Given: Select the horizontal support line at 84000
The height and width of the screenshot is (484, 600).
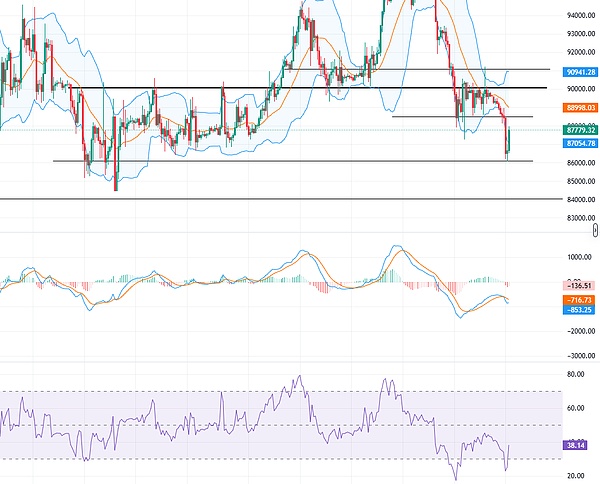Looking at the screenshot, I should tap(300, 199).
